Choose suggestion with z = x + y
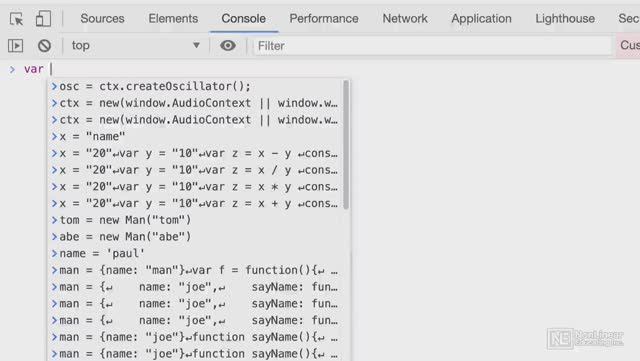Screen dimensions: 640x361 coord(195,203)
